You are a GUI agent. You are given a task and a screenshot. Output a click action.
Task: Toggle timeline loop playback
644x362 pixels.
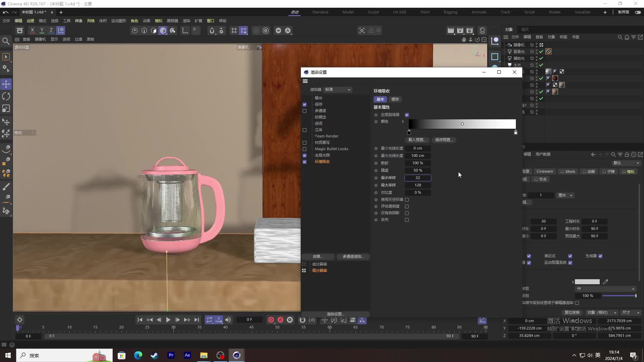point(209,320)
